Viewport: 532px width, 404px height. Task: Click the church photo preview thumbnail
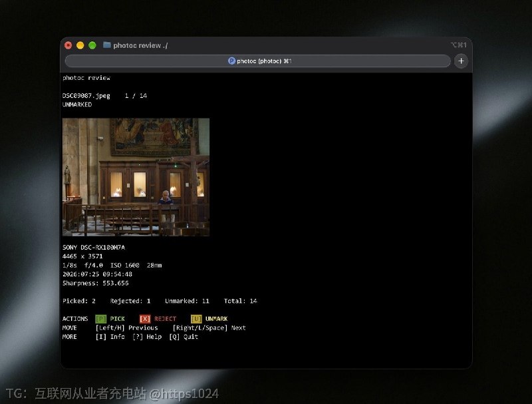(136, 177)
